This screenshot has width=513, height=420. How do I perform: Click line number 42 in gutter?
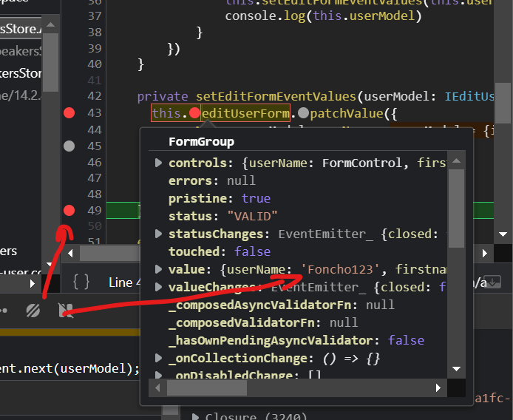[95, 96]
